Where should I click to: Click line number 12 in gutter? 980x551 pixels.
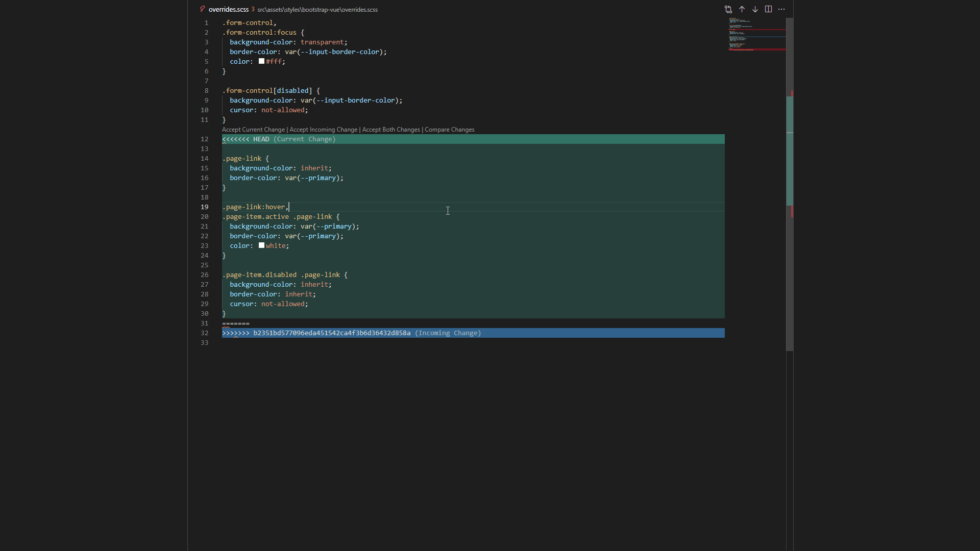click(204, 139)
